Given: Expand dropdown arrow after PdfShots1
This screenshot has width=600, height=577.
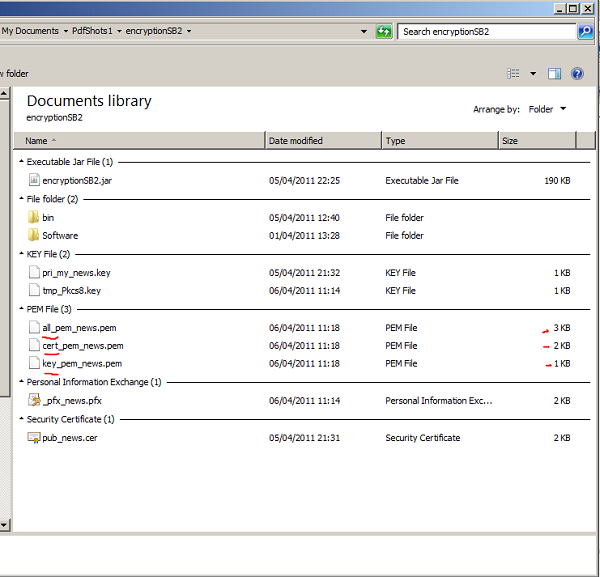Looking at the screenshot, I should click(119, 31).
